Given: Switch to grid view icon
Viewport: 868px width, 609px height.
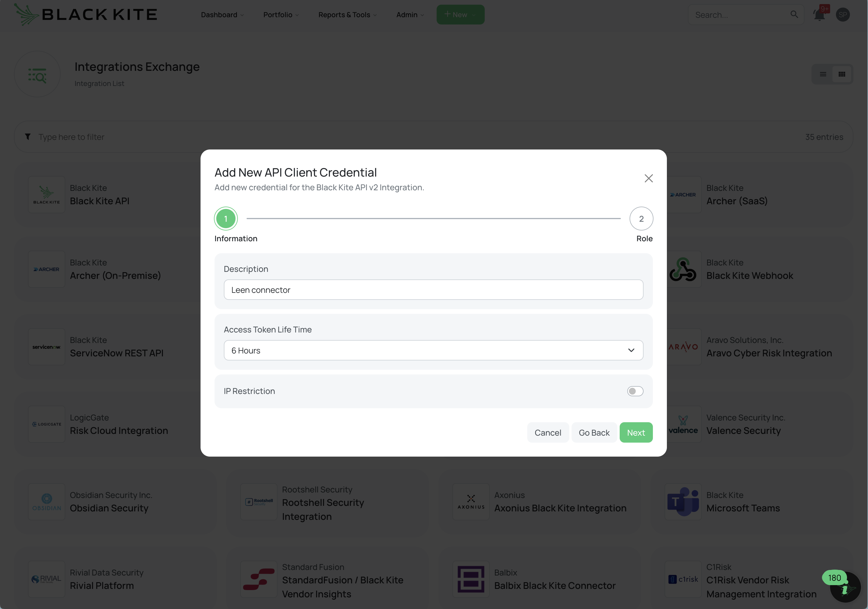Looking at the screenshot, I should coord(841,74).
